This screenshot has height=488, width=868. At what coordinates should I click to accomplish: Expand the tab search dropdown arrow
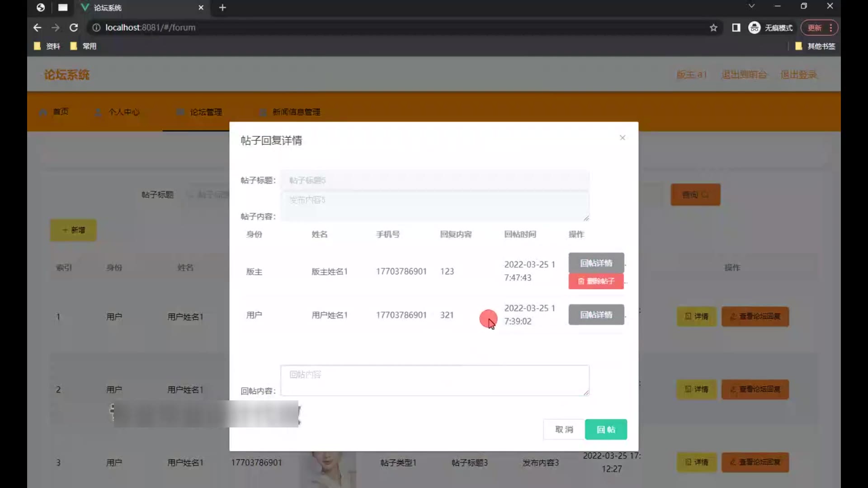[751, 6]
